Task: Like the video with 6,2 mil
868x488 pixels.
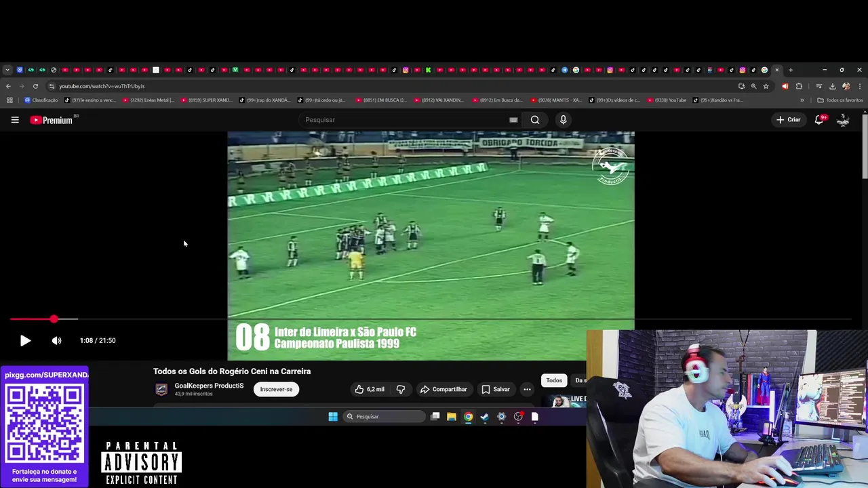Action: click(x=370, y=389)
